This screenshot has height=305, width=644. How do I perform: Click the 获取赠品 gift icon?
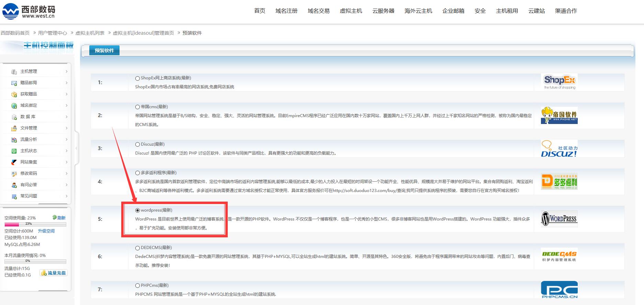(14, 94)
